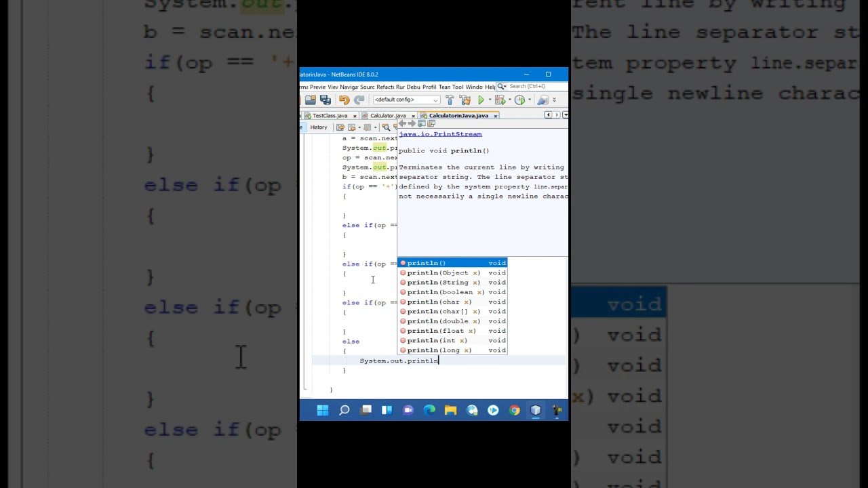This screenshot has width=868, height=488.
Task: Click the Debug Project icon
Action: click(x=500, y=100)
